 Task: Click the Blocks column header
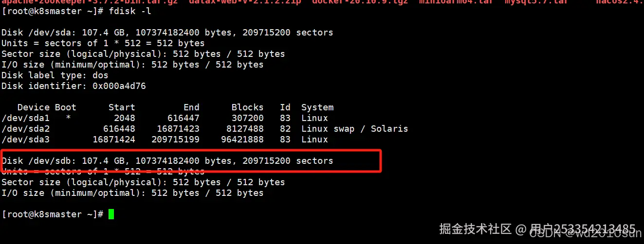tap(247, 107)
